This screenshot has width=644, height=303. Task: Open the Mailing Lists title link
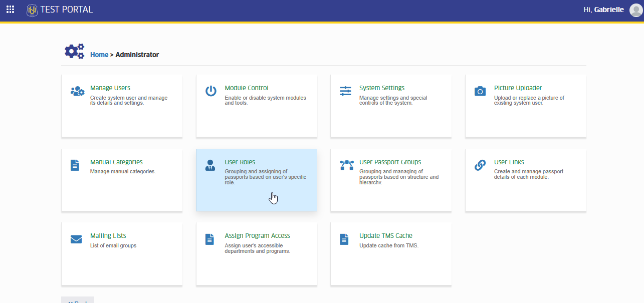[108, 235]
